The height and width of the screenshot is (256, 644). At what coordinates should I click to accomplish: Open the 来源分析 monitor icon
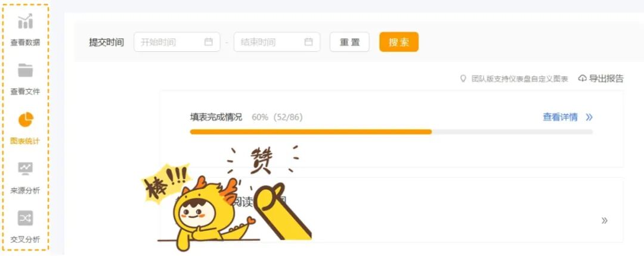coord(25,168)
